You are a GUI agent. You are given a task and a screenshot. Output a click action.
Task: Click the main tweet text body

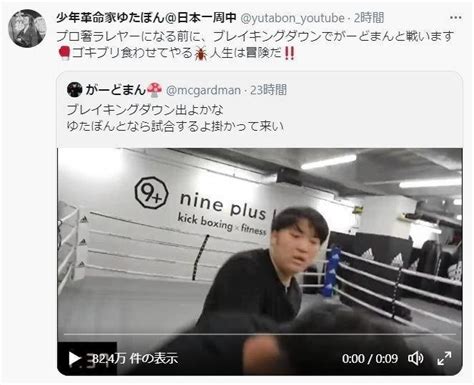[x=255, y=44]
